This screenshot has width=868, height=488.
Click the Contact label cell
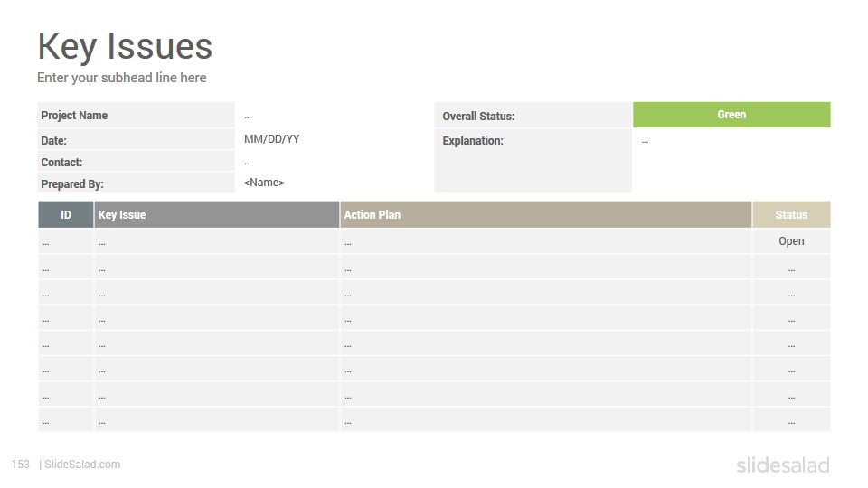click(137, 162)
